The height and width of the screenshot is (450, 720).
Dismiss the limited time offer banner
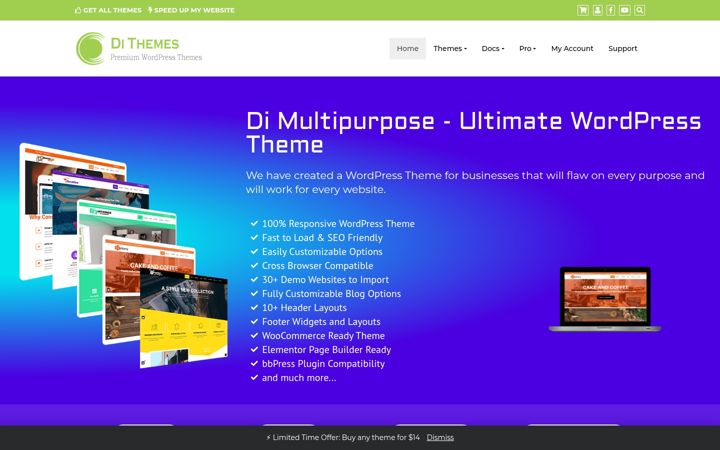click(440, 438)
